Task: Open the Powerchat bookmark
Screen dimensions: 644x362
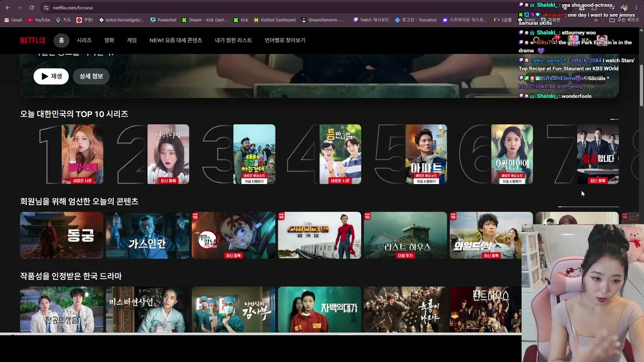Action: click(x=163, y=20)
